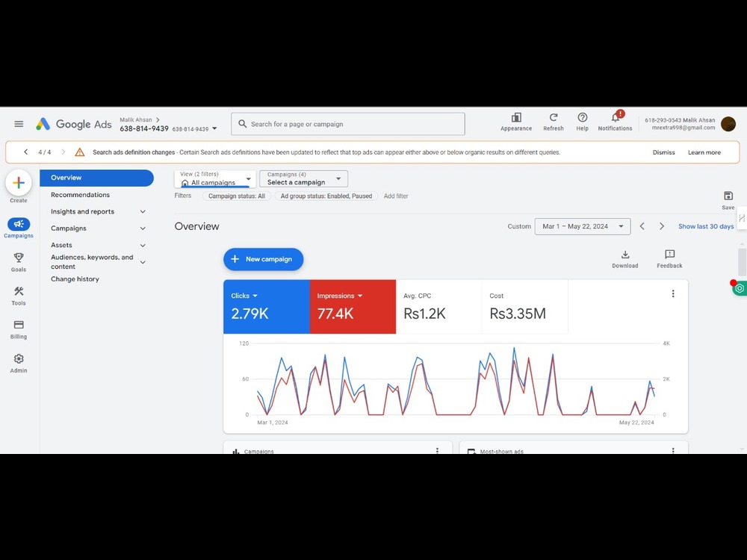Edit Ad group status filter chip
This screenshot has height=560, width=747.
pyautogui.click(x=326, y=196)
